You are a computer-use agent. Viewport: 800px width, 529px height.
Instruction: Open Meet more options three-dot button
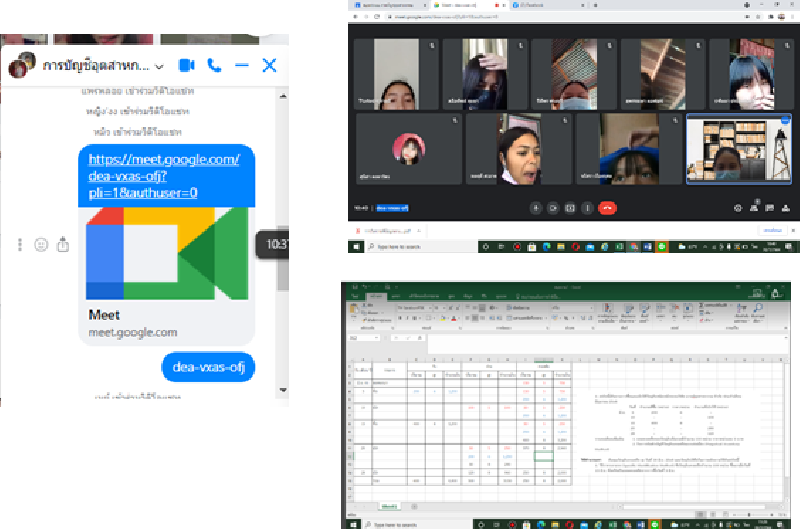tap(587, 208)
